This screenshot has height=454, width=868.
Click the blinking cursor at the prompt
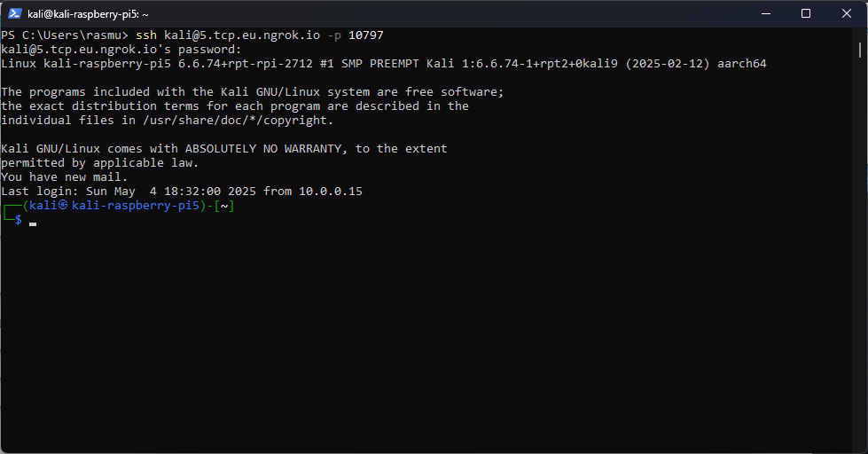[33, 223]
